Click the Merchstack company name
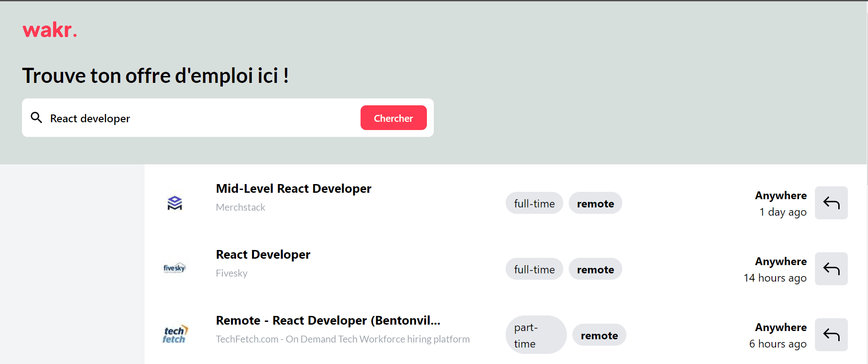 (240, 207)
